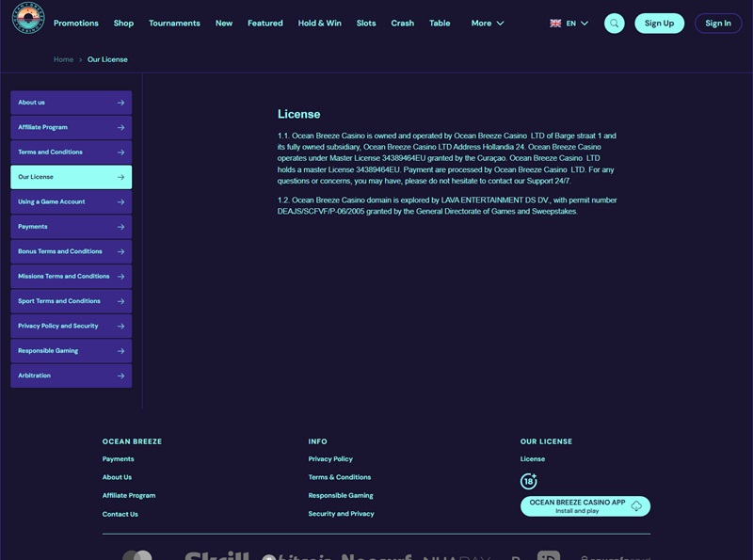The width and height of the screenshot is (753, 560).
Task: Click arrow icon on Using a Game Account
Action: click(x=121, y=202)
